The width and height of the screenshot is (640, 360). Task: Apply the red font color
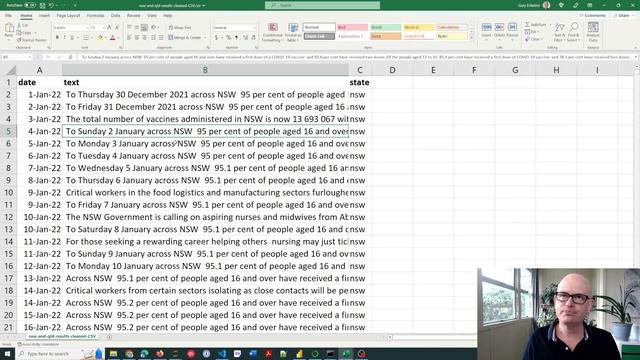[113, 38]
